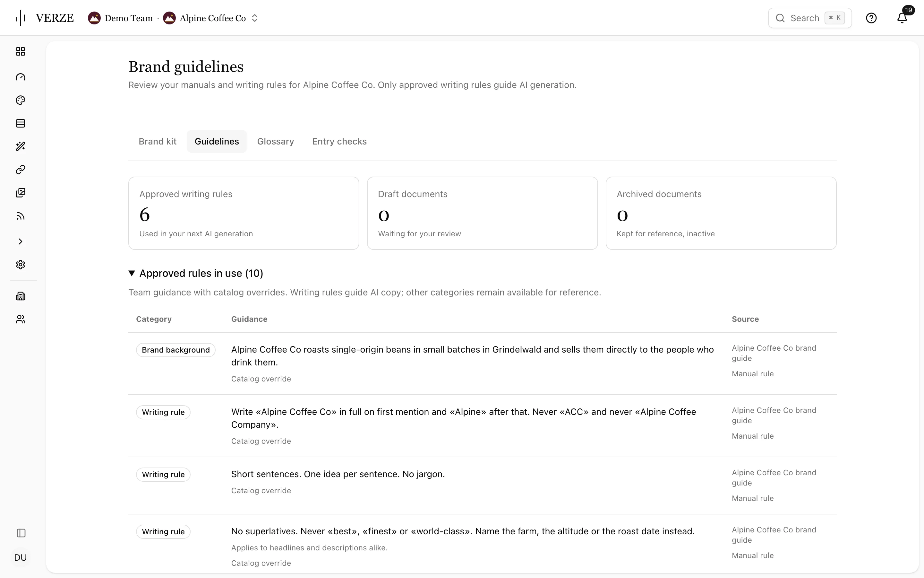Open the Archived documents card
This screenshot has width=924, height=578.
721,213
